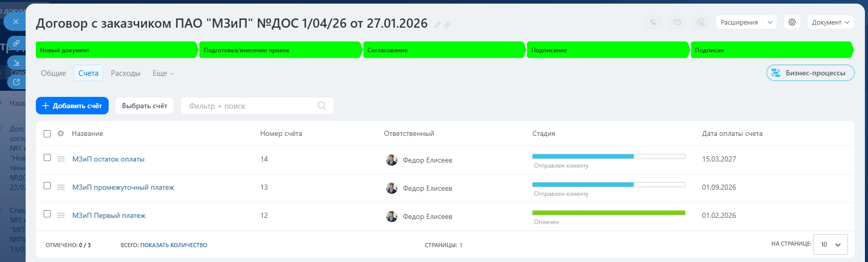Click the Добавить счёт button

pyautogui.click(x=72, y=106)
